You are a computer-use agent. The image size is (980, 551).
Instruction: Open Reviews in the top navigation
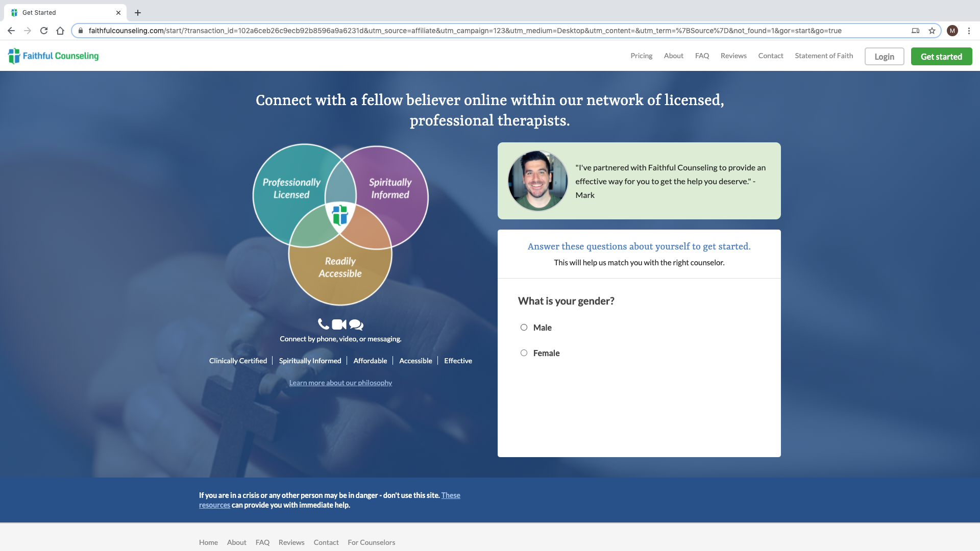[x=733, y=56]
